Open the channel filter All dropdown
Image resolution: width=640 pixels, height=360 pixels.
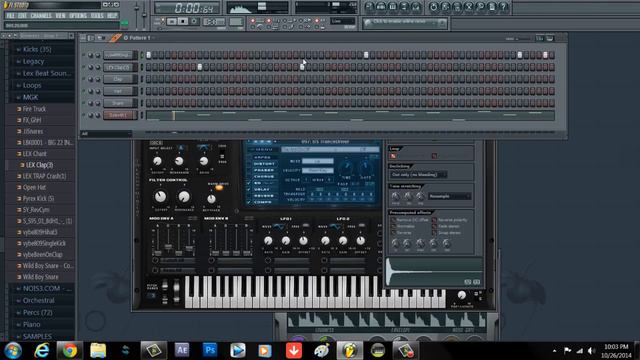106,133
